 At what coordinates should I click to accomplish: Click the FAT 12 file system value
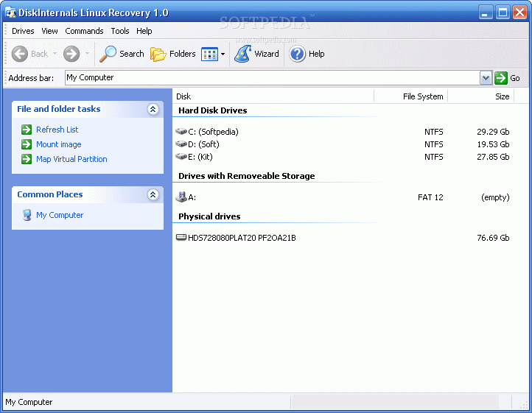[430, 197]
